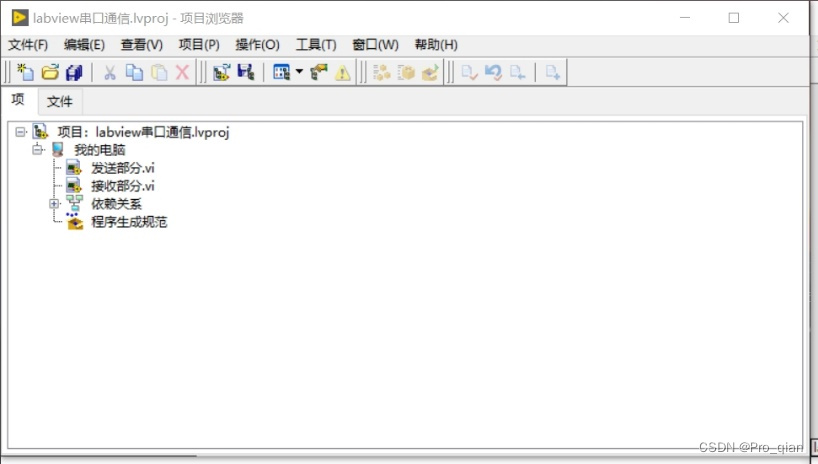Click the source control check-in document icon

pos(470,72)
